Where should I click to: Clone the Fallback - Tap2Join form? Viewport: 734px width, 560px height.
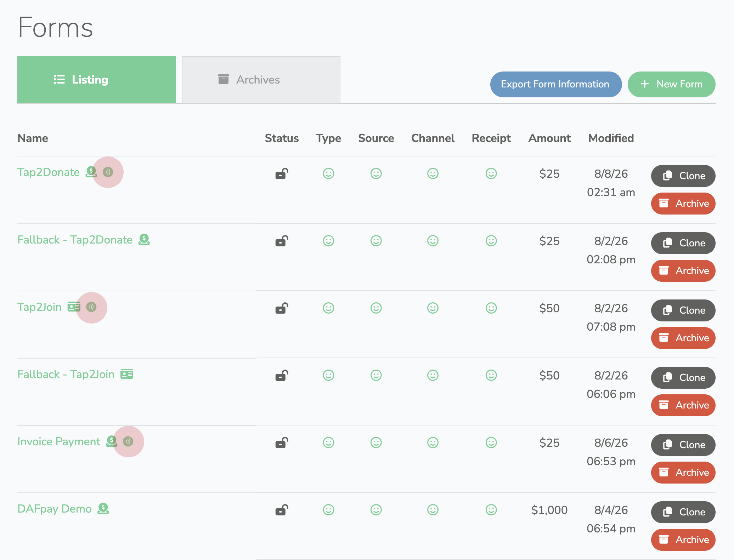click(x=683, y=378)
